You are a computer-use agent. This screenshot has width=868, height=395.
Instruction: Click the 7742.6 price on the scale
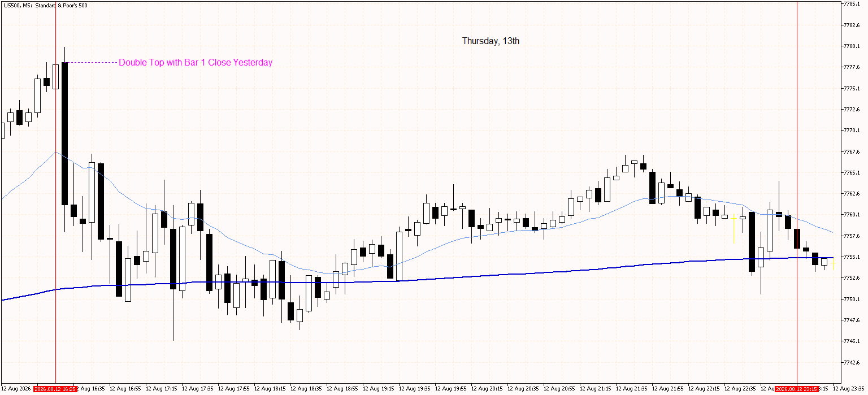point(851,362)
